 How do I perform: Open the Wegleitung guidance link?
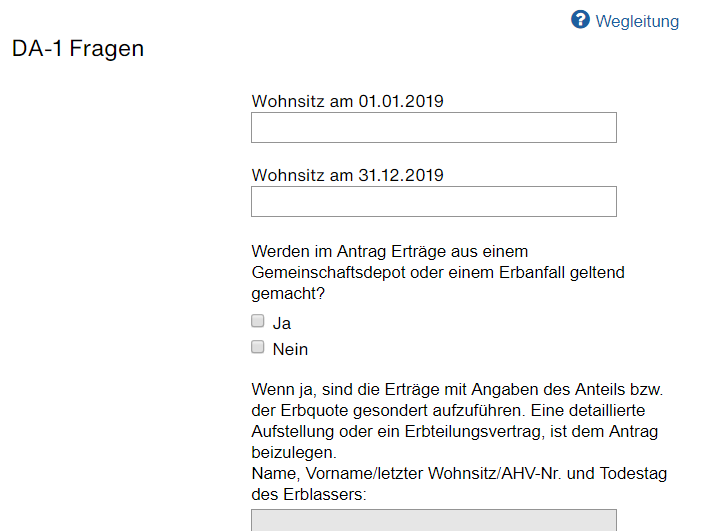[637, 22]
